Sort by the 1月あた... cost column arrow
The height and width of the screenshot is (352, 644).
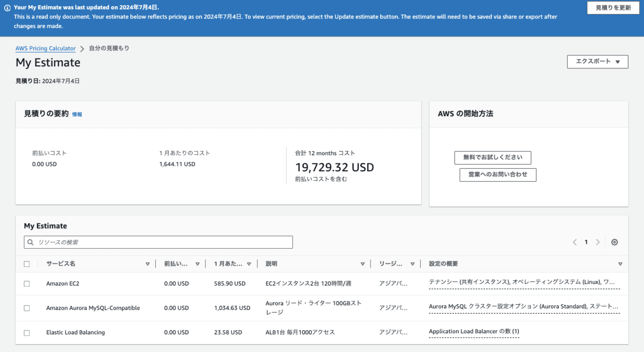pos(249,264)
